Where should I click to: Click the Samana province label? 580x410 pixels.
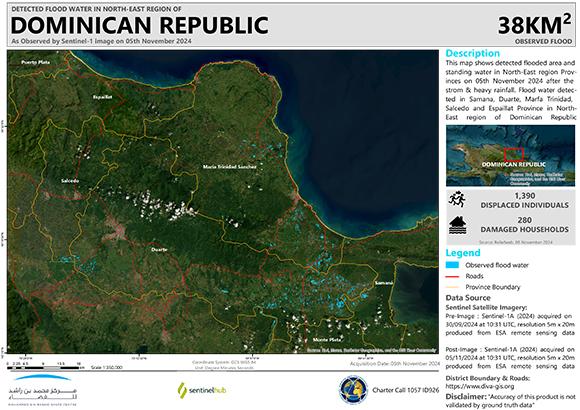click(384, 283)
